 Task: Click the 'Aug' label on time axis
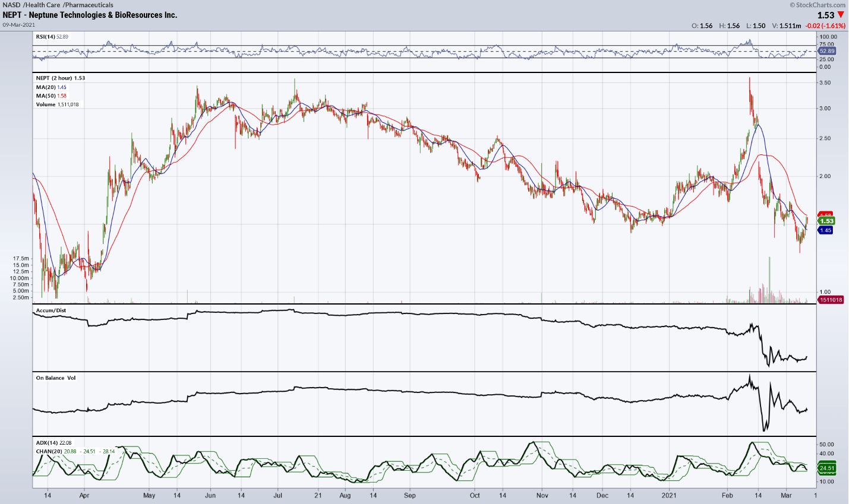345,495
